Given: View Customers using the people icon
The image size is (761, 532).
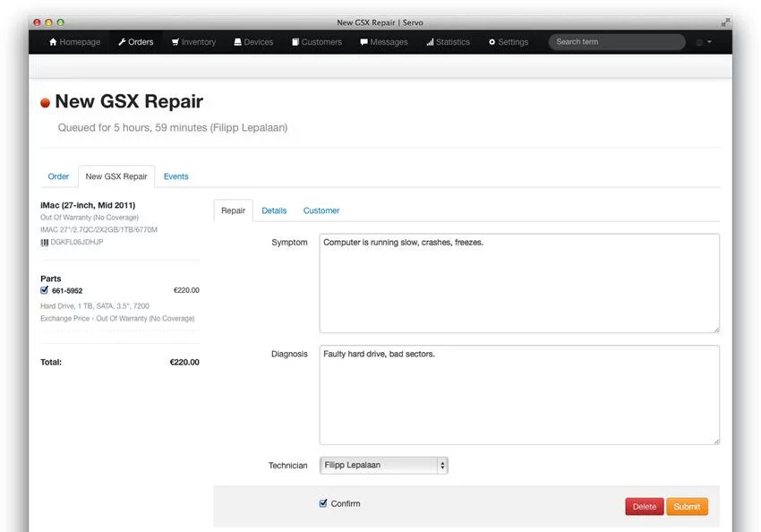Looking at the screenshot, I should (x=295, y=41).
